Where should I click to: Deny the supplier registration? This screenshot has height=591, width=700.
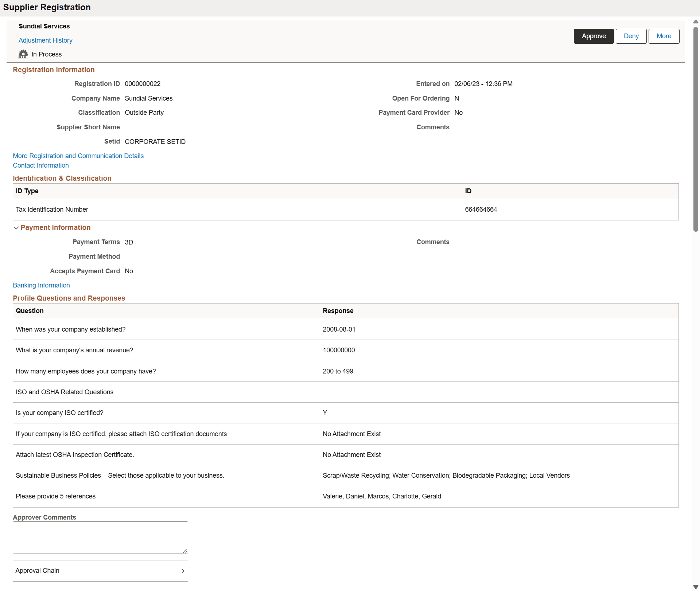point(631,36)
